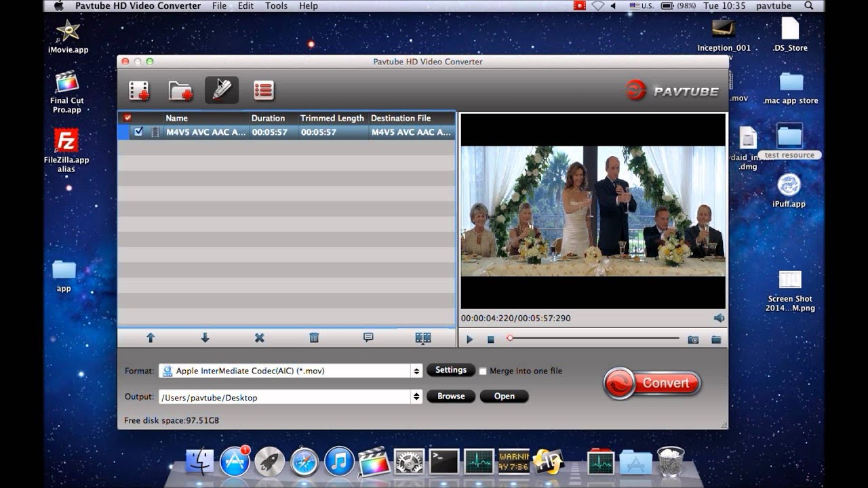
Task: Expand the Output path dropdown
Action: pos(416,397)
